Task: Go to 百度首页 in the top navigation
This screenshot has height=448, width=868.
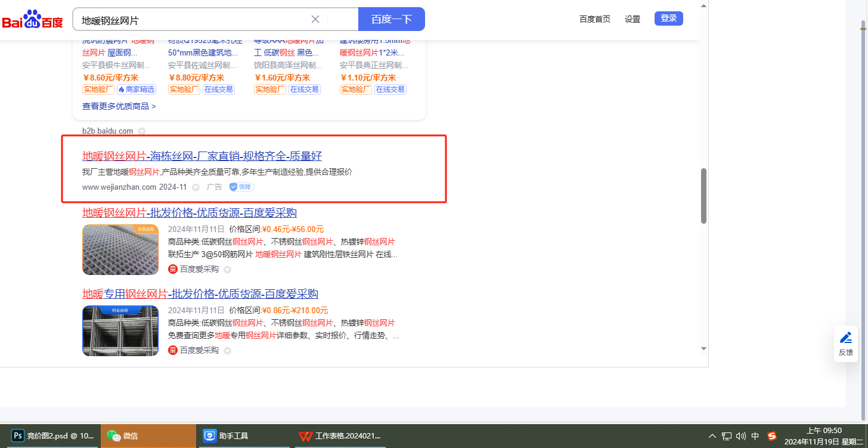Action: 594,19
